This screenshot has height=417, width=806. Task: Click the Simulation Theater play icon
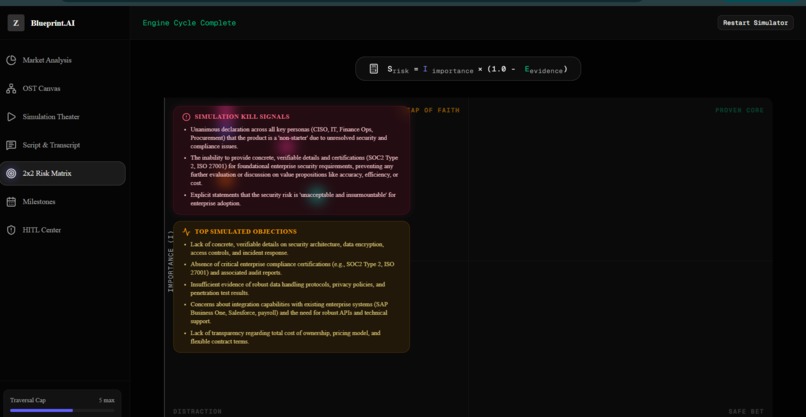pos(11,117)
